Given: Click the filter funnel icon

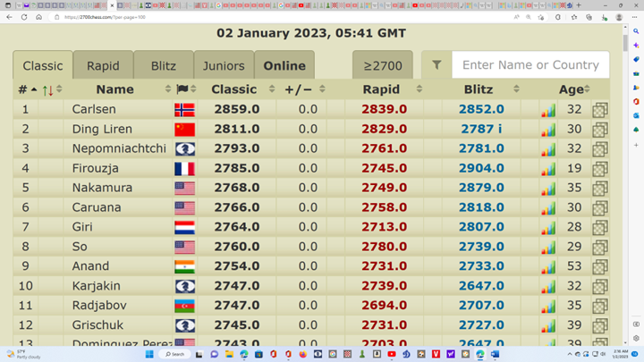Looking at the screenshot, I should 436,65.
